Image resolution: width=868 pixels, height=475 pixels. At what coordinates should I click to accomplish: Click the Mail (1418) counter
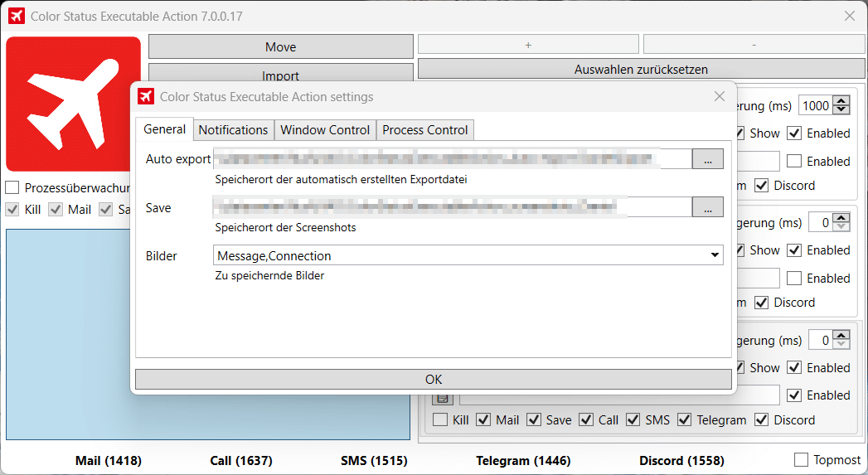(x=109, y=461)
